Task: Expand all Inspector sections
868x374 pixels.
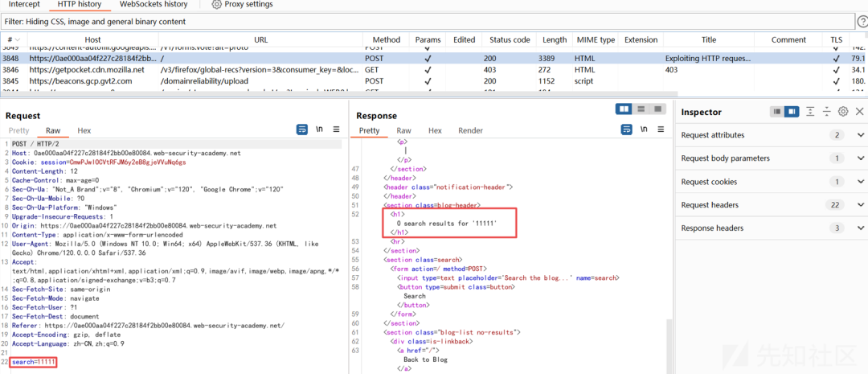Action: [810, 111]
